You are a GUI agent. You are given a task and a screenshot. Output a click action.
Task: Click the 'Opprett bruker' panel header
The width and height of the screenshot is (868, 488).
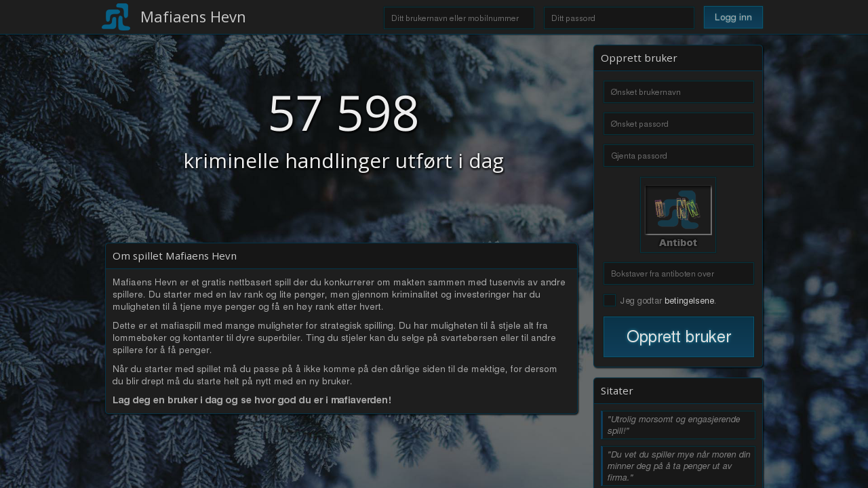678,58
